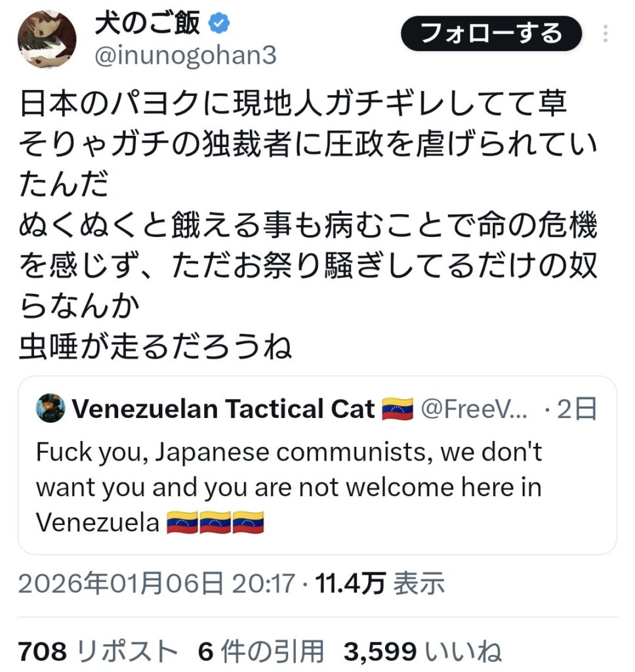Click the middle Venezuela flag emoji in quoted text
635x672 pixels.
(213, 521)
